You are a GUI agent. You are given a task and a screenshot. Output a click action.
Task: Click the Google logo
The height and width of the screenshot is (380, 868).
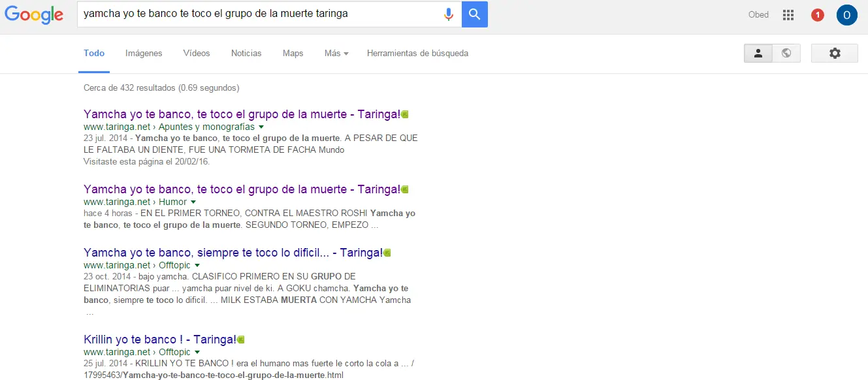[34, 15]
